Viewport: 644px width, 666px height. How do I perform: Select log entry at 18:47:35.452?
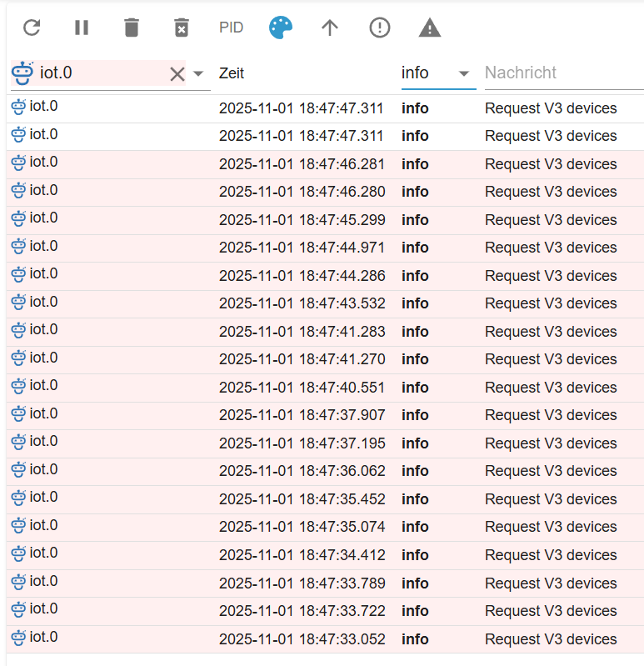coord(325,499)
